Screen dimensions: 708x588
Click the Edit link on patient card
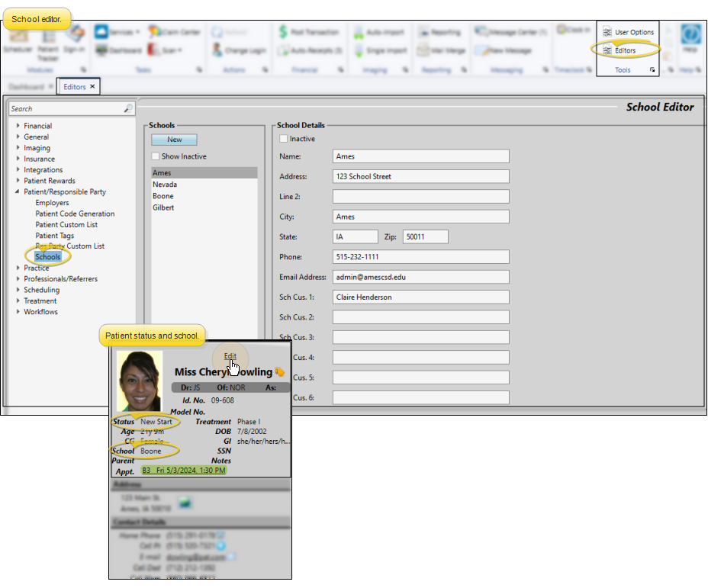[x=230, y=356]
